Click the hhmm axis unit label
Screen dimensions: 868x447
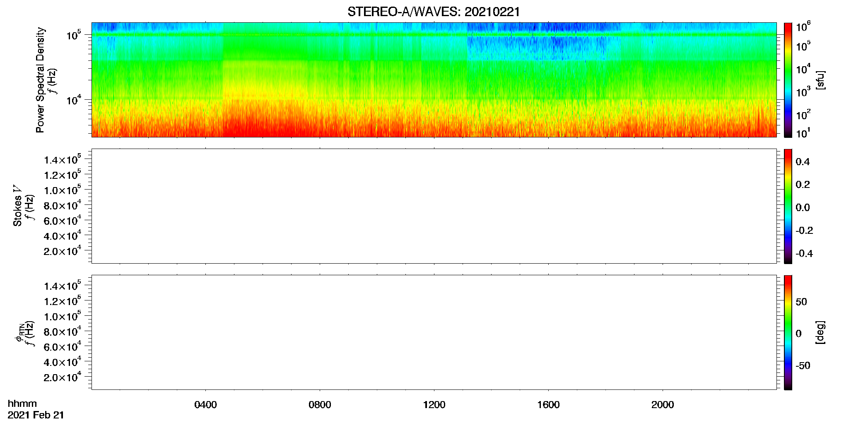click(22, 404)
